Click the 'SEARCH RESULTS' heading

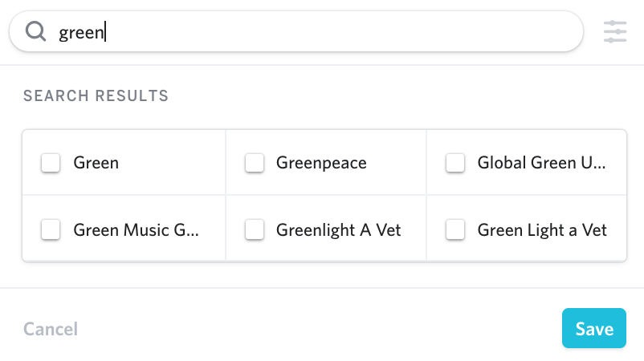(96, 96)
